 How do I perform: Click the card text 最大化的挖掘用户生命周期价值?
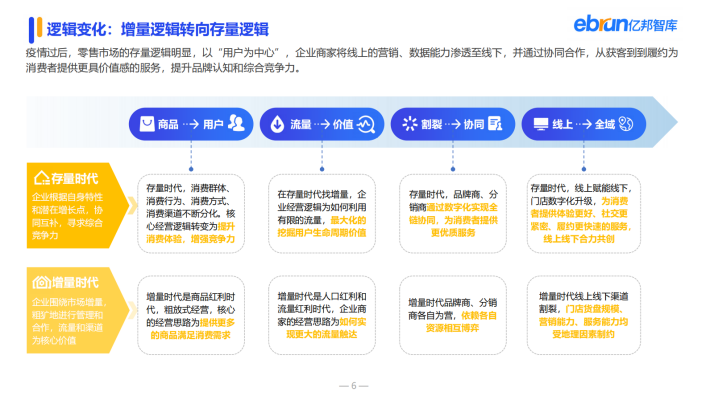[322, 226]
